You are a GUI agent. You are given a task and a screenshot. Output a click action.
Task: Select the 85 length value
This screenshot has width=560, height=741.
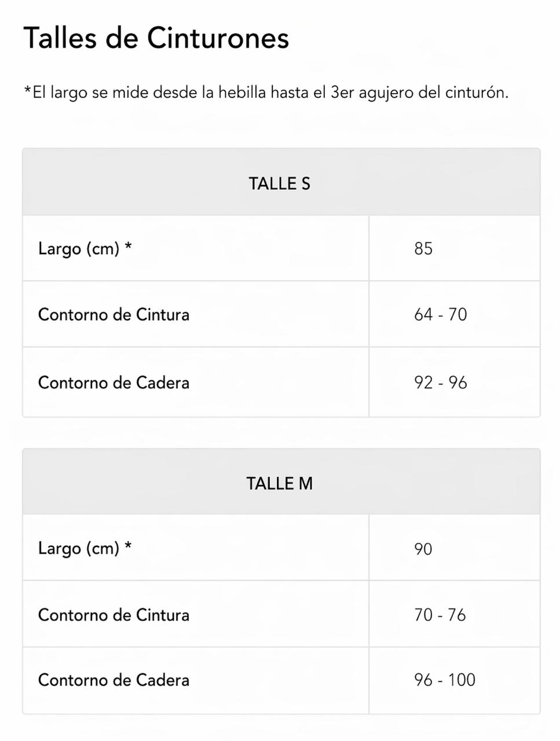(x=423, y=249)
